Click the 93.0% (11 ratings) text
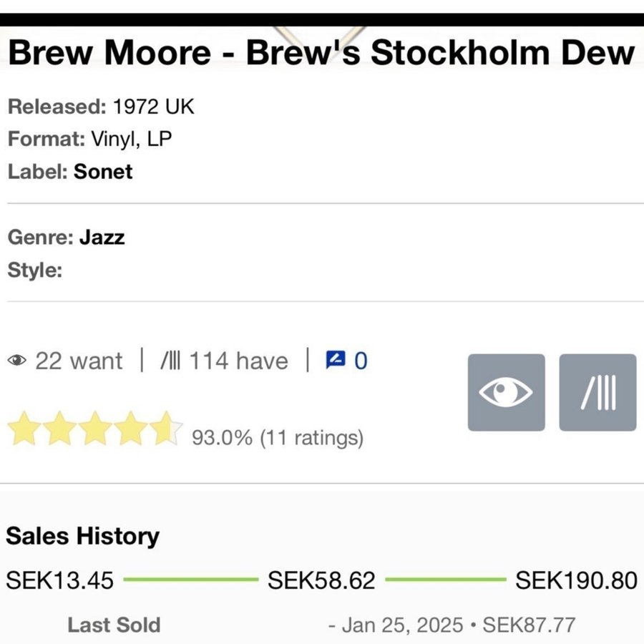The height and width of the screenshot is (644, 644). (x=278, y=437)
